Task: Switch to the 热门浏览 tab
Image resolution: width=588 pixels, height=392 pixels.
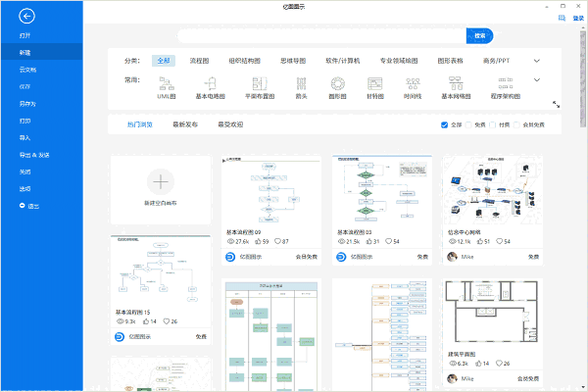Action: [140, 124]
